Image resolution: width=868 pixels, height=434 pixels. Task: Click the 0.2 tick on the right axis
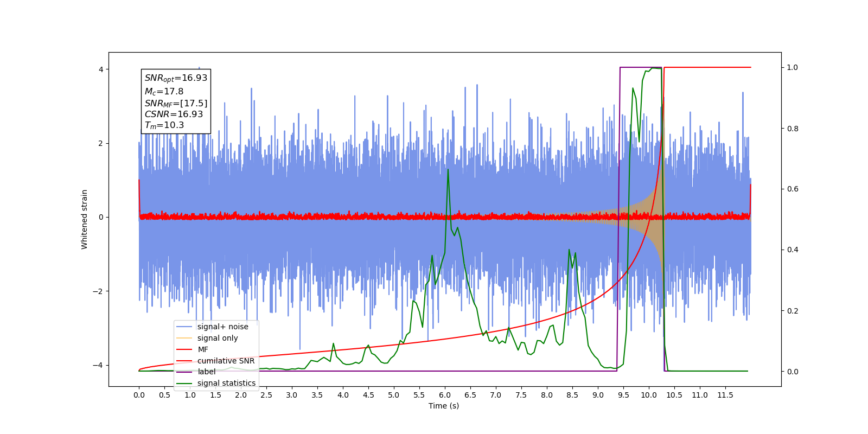(793, 311)
